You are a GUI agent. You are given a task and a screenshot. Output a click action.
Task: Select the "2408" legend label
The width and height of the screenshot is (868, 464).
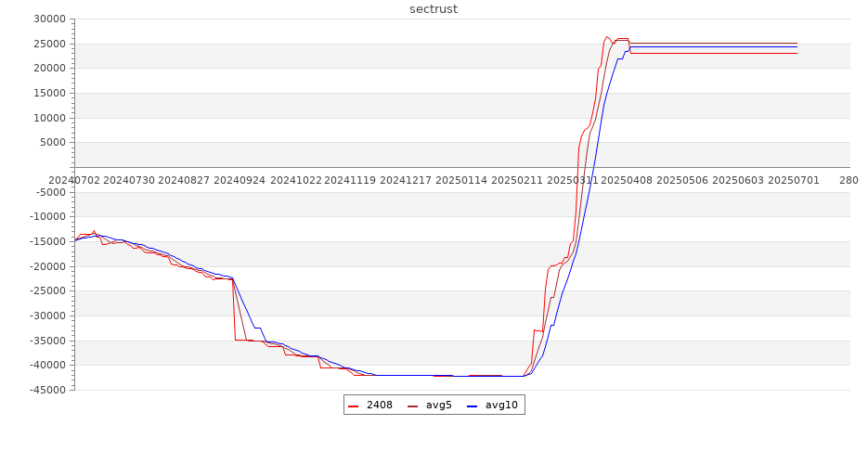pos(379,405)
